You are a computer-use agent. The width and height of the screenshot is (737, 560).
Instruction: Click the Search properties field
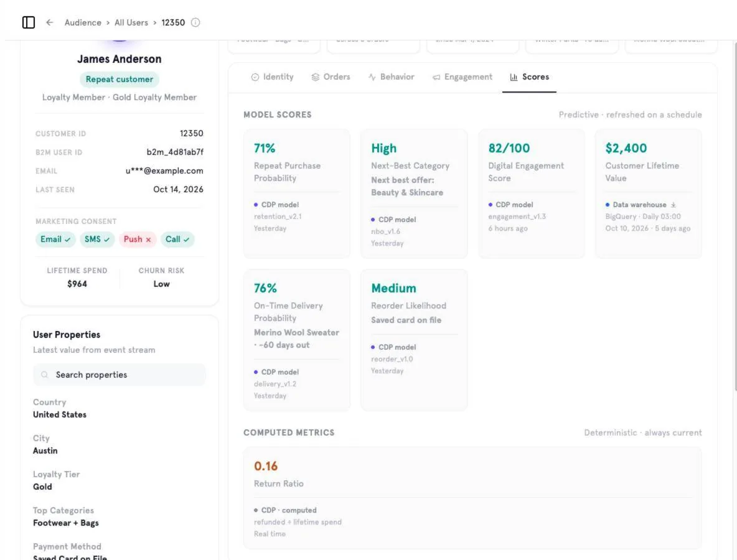coord(119,375)
